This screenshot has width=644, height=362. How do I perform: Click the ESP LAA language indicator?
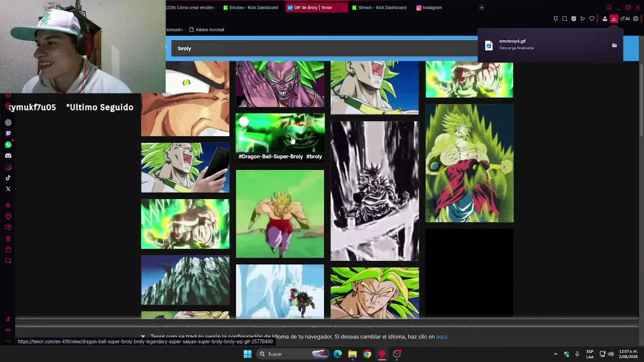(x=590, y=354)
